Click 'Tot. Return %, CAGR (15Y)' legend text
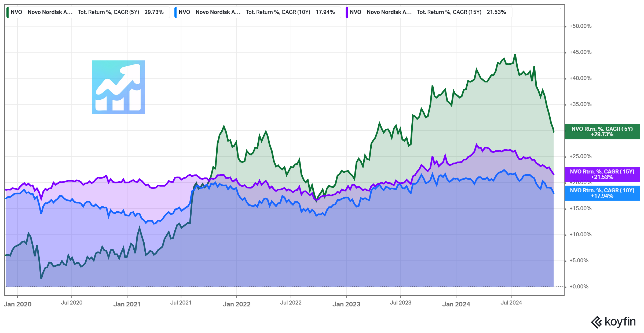This screenshot has height=333, width=644. [x=449, y=12]
